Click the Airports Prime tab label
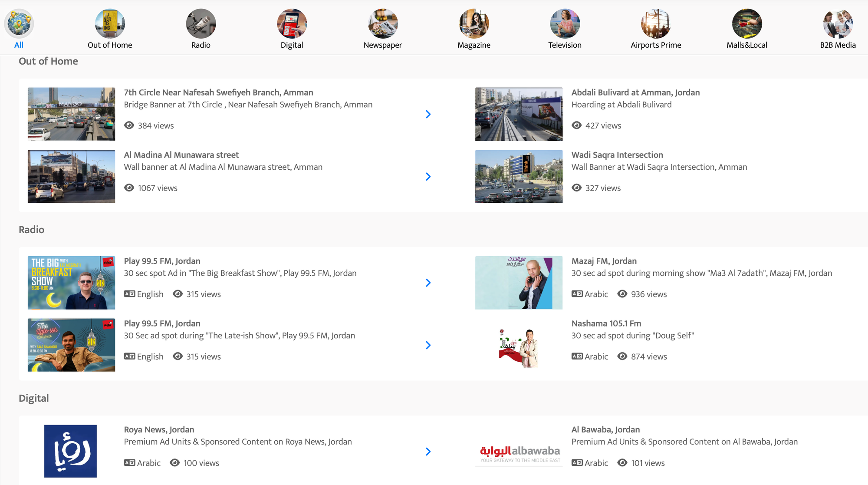 [x=656, y=45]
